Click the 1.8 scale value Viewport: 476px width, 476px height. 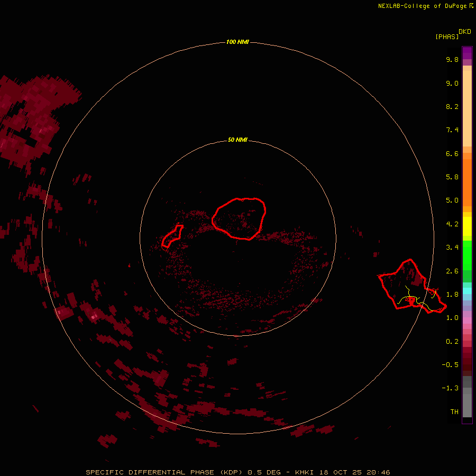coord(452,295)
